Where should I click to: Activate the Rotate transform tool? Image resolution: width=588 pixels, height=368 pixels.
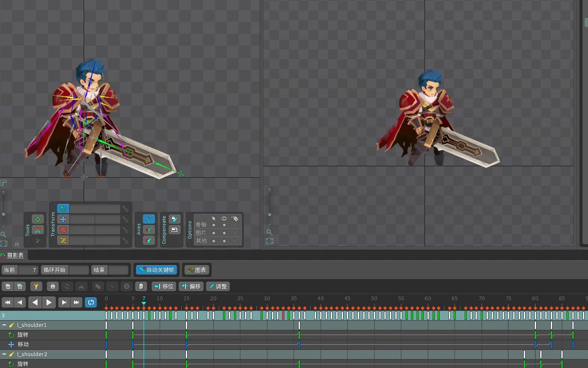pos(63,209)
